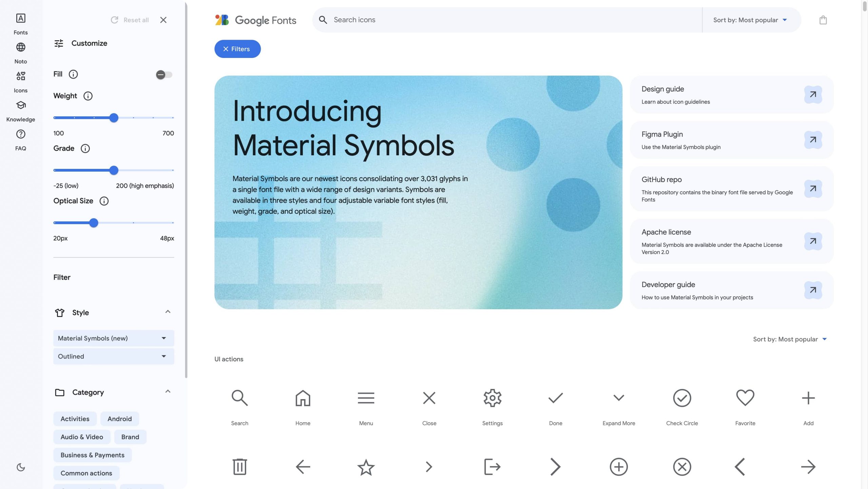
Task: Select the Home icon in UI actions
Action: pyautogui.click(x=303, y=398)
